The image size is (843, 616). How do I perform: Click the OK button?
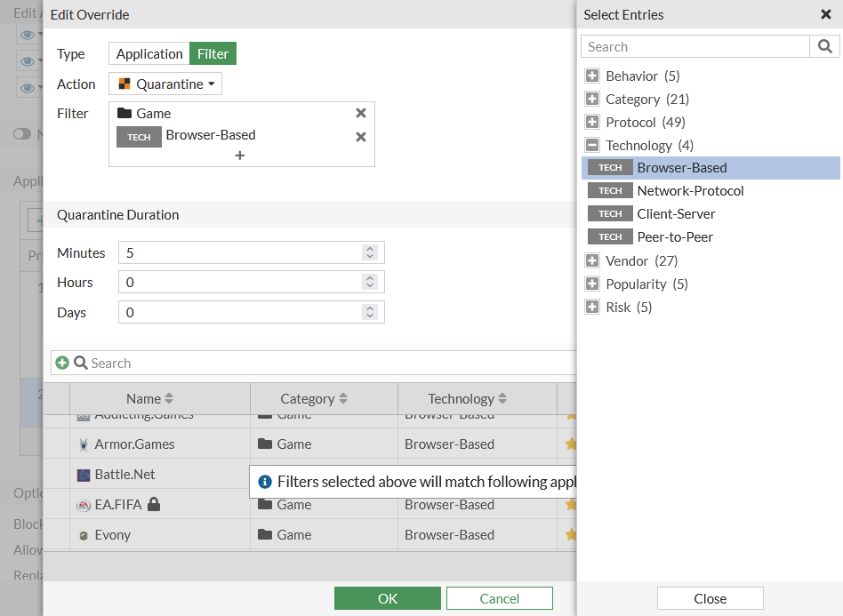pyautogui.click(x=387, y=597)
